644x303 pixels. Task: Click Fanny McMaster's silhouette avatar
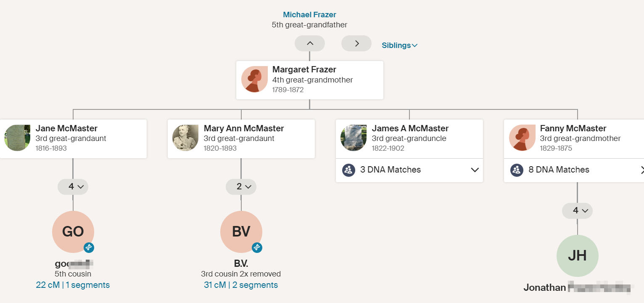click(522, 138)
